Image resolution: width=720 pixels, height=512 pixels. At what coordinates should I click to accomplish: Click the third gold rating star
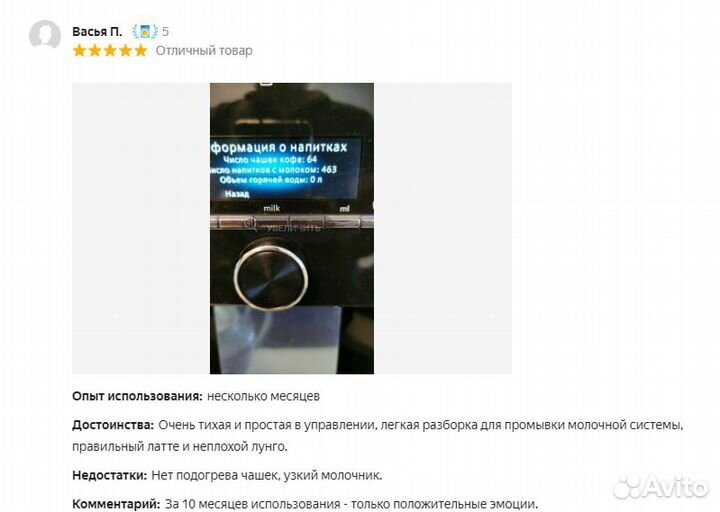pos(110,51)
